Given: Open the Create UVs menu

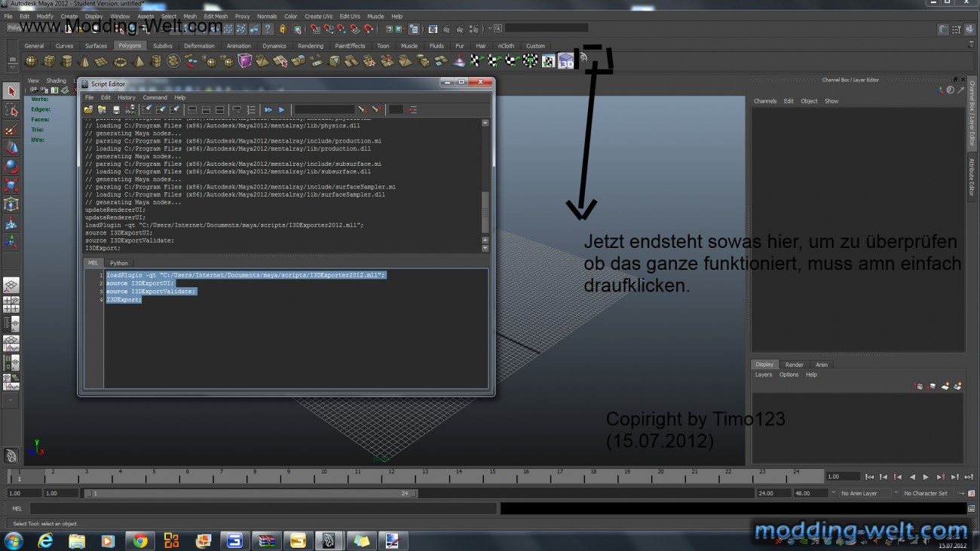Looking at the screenshot, I should [318, 16].
